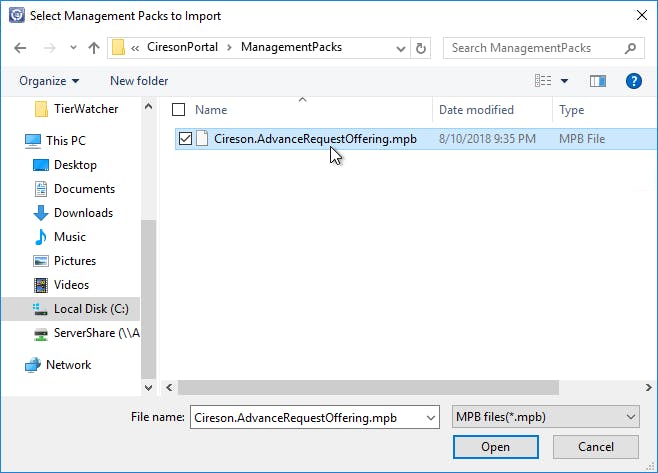Open the MPB files(*.mpb) filter dropdown
This screenshot has height=473, width=658.
(x=546, y=417)
